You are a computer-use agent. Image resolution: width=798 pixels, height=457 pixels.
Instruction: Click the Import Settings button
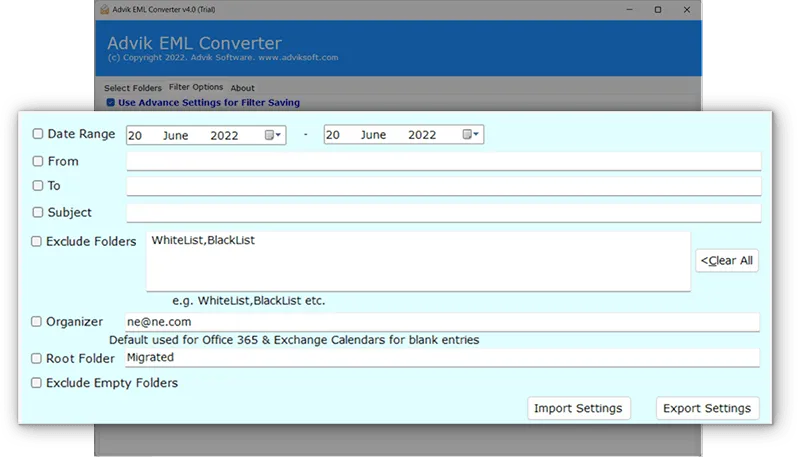pos(579,408)
